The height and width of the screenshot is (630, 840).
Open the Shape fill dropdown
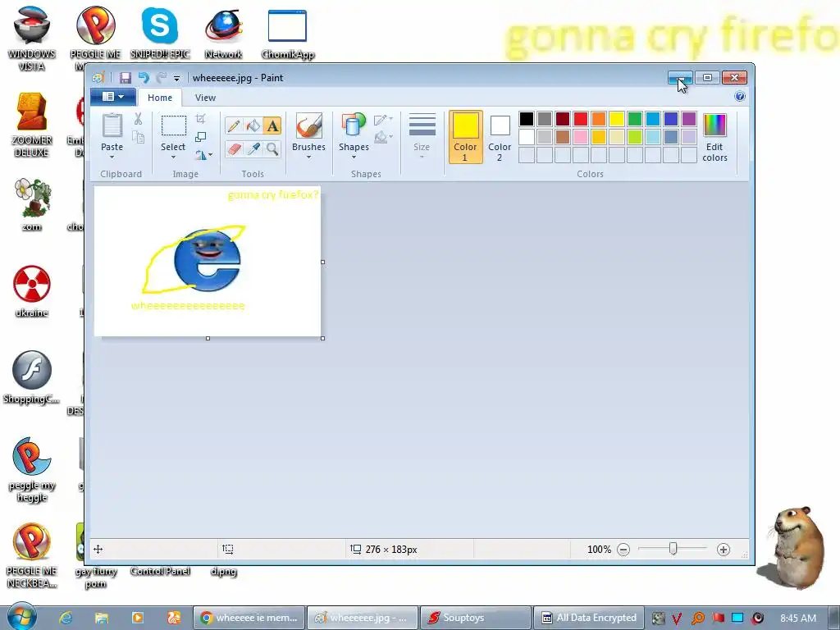tap(384, 138)
